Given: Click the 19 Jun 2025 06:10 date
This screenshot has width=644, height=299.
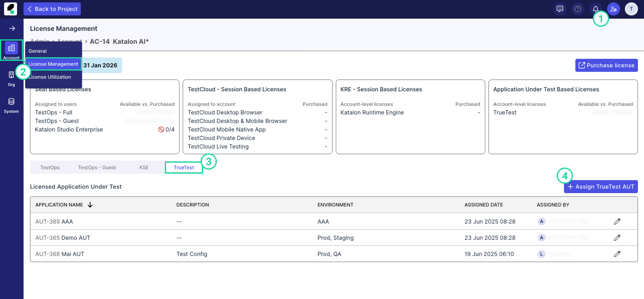Looking at the screenshot, I should [489, 254].
